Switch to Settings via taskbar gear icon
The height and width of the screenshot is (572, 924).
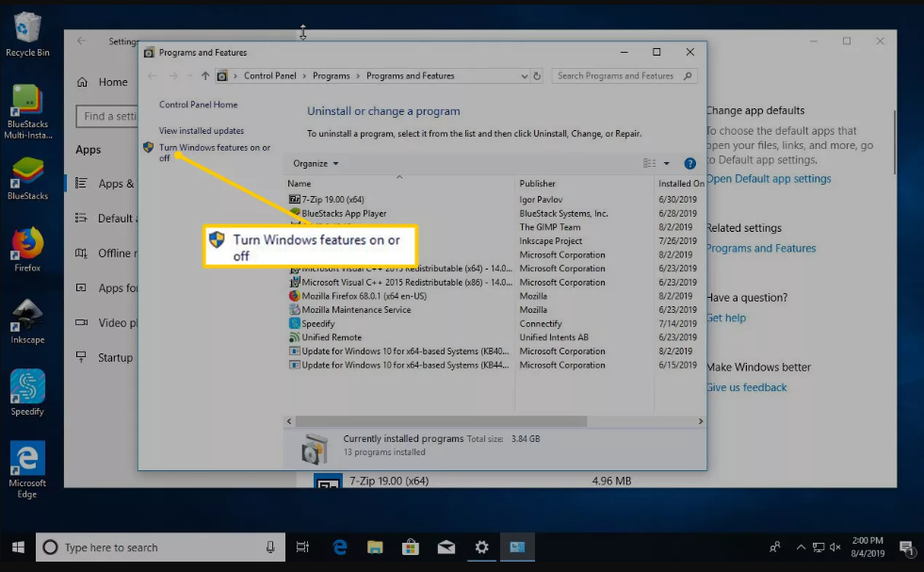481,547
